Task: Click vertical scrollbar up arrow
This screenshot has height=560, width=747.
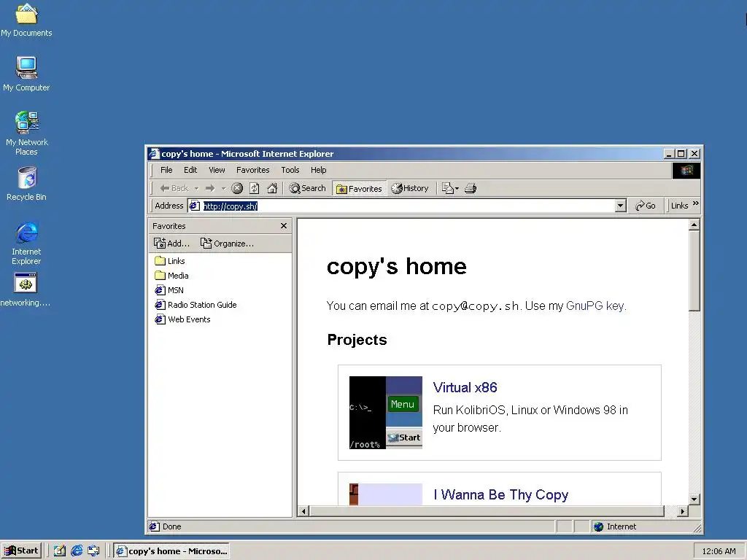Action: 694,225
